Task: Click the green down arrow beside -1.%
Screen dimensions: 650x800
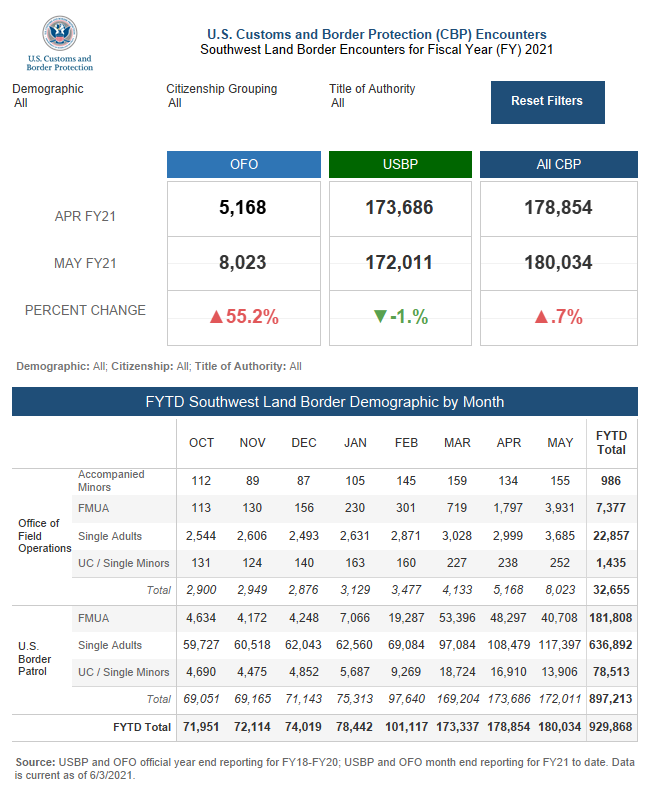Action: click(380, 317)
